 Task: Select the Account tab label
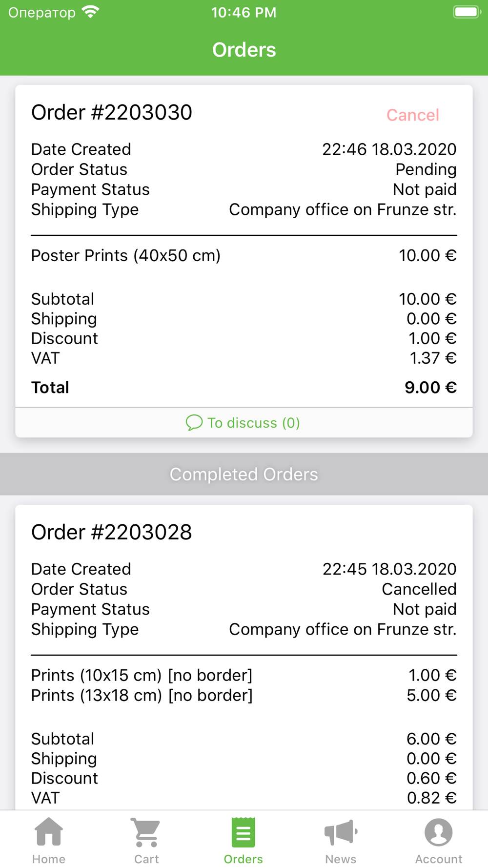point(439,859)
